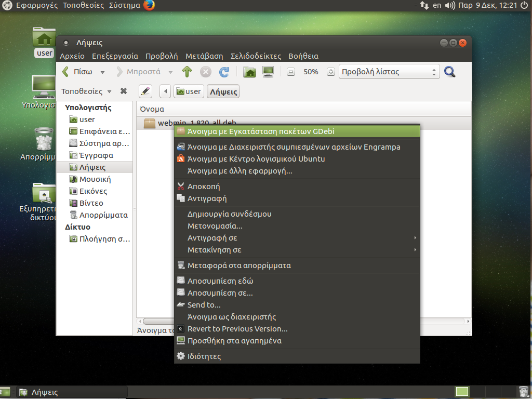Expand the Τοποθεσίες sidebar dropdown
Image resolution: width=532 pixels, height=399 pixels.
click(87, 91)
